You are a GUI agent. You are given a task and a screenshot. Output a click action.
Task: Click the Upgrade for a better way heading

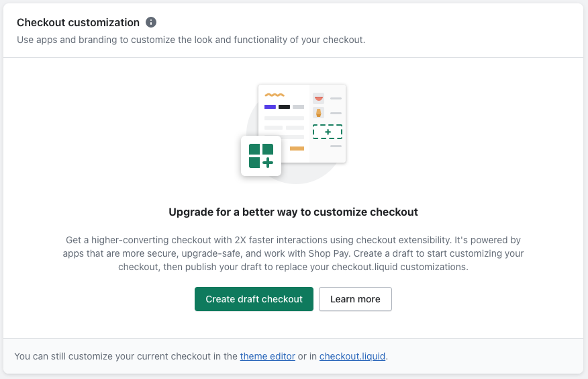coord(293,212)
